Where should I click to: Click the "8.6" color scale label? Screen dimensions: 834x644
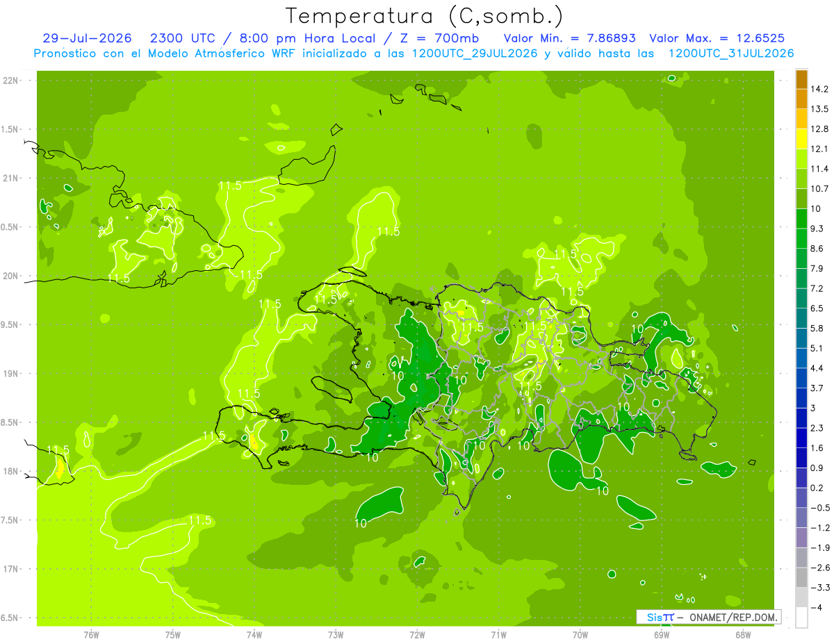[817, 249]
